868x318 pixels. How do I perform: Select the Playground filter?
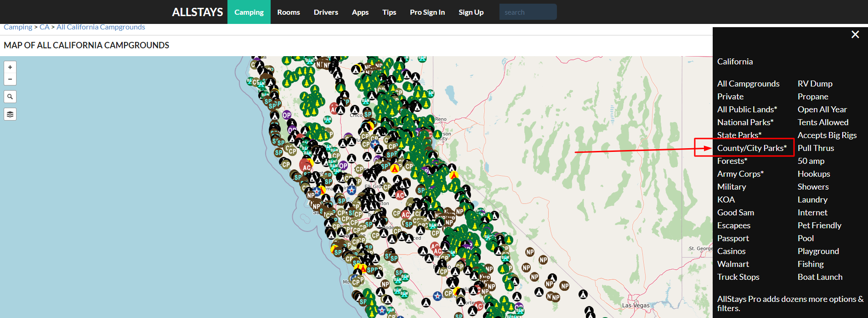[x=818, y=251]
